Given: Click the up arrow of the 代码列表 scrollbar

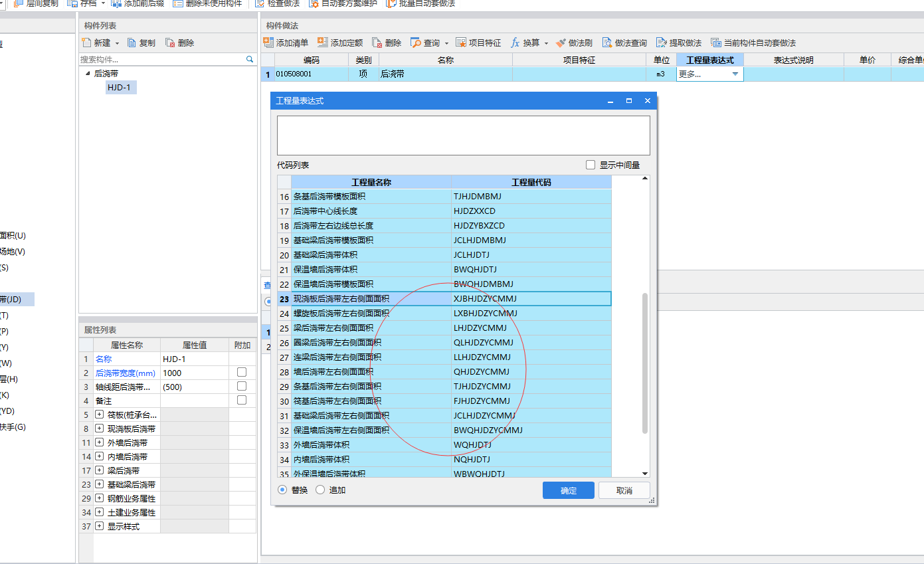Looking at the screenshot, I should pyautogui.click(x=645, y=179).
